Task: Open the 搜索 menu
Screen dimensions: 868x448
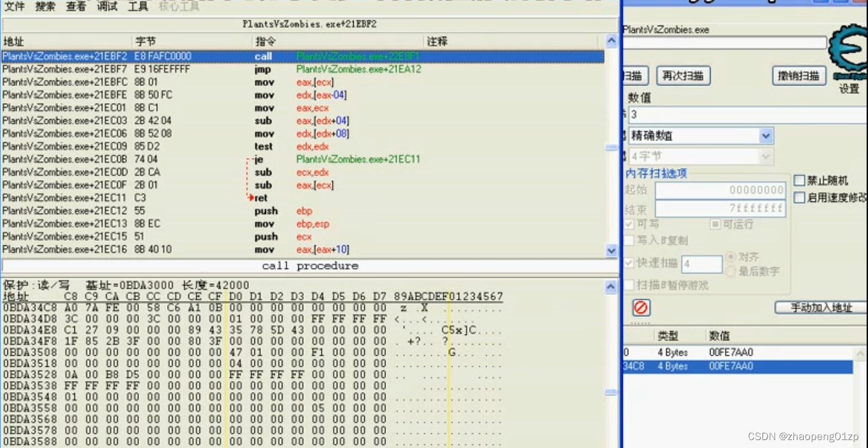Action: coord(45,6)
